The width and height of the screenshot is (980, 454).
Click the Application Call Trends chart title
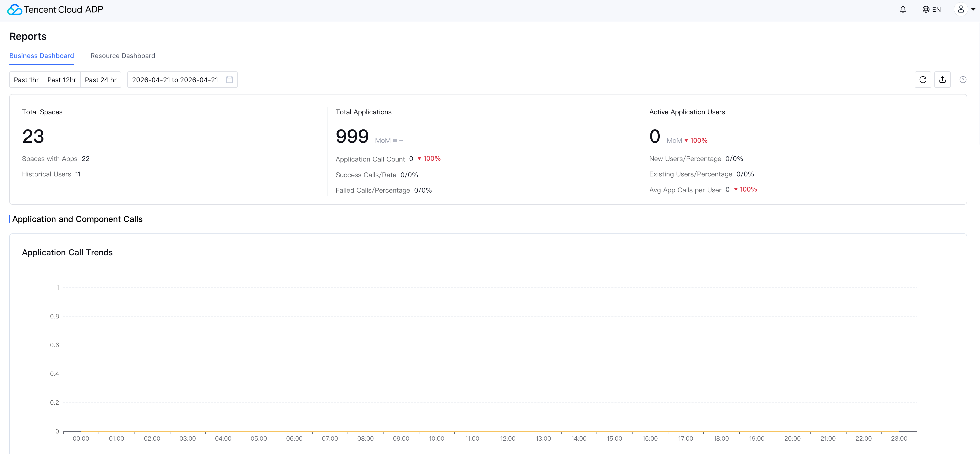[x=67, y=252]
